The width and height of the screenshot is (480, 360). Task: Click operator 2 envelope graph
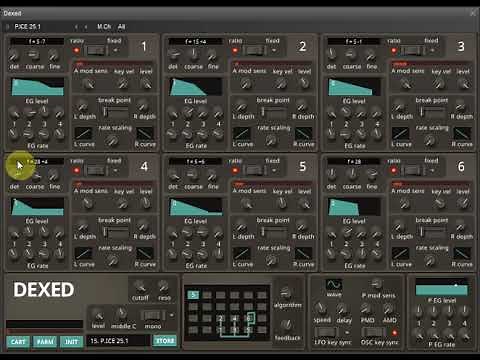click(x=196, y=87)
